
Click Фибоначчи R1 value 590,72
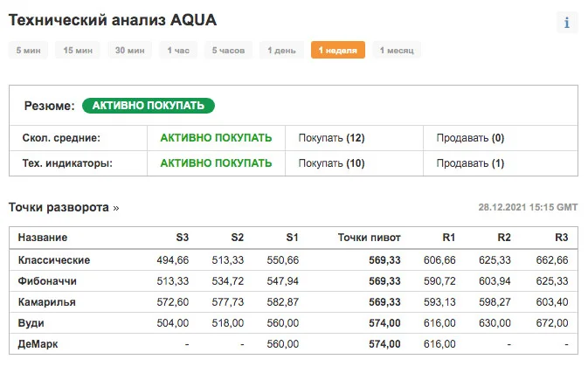[x=439, y=281]
